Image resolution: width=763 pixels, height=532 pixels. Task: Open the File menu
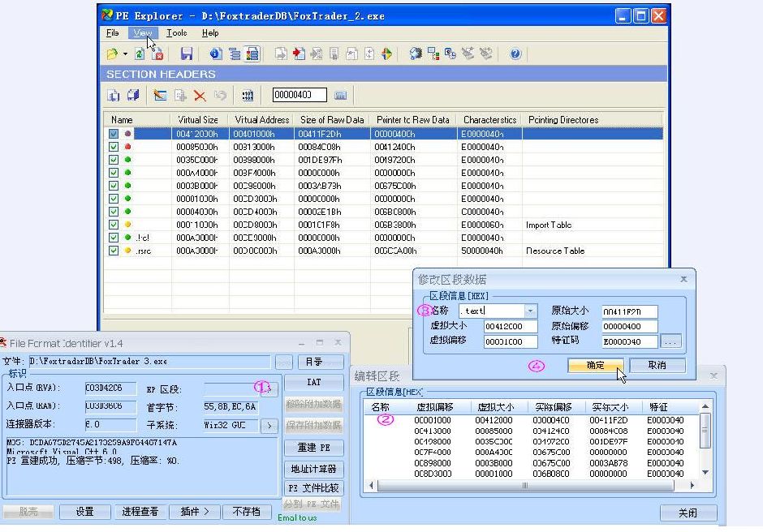tap(112, 33)
